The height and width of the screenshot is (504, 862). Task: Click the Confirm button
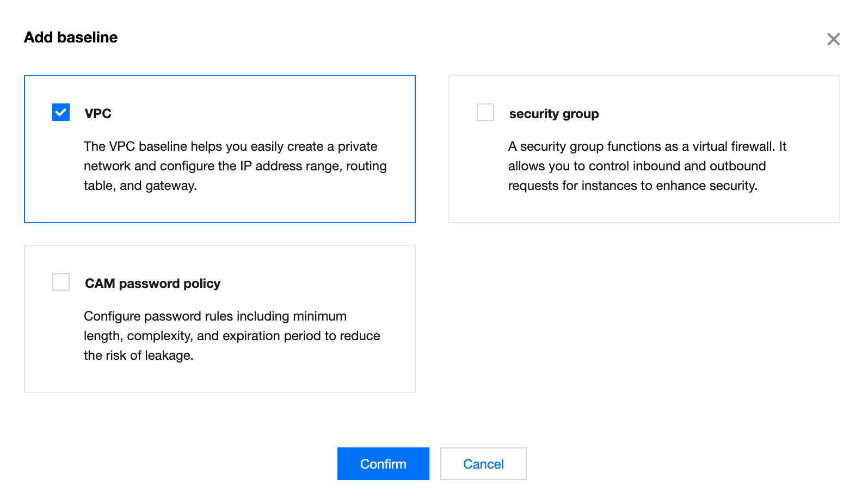click(x=383, y=464)
